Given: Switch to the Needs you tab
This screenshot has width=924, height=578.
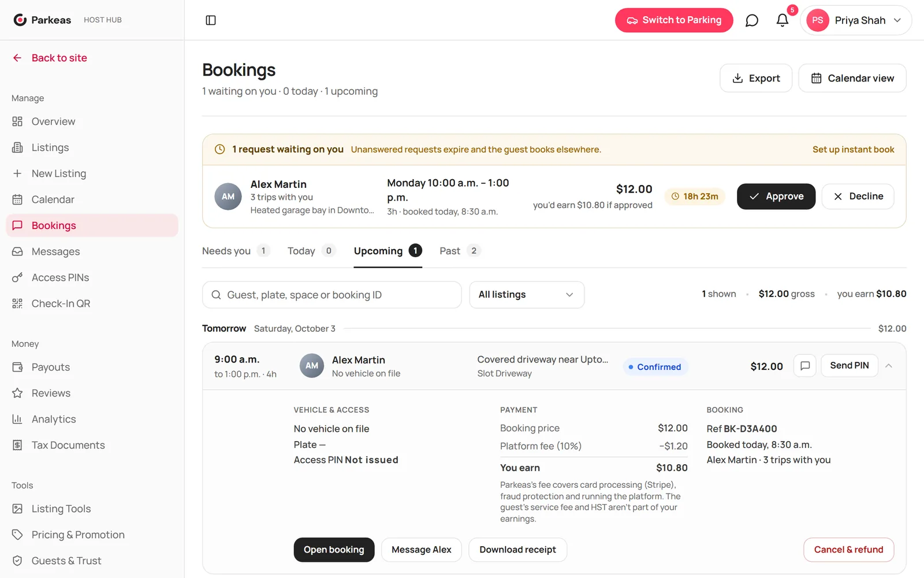Looking at the screenshot, I should pyautogui.click(x=236, y=251).
